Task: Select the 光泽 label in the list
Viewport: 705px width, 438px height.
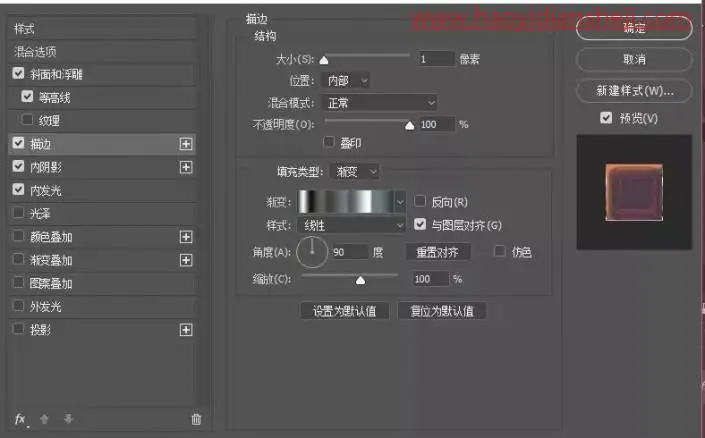Action: click(x=40, y=214)
